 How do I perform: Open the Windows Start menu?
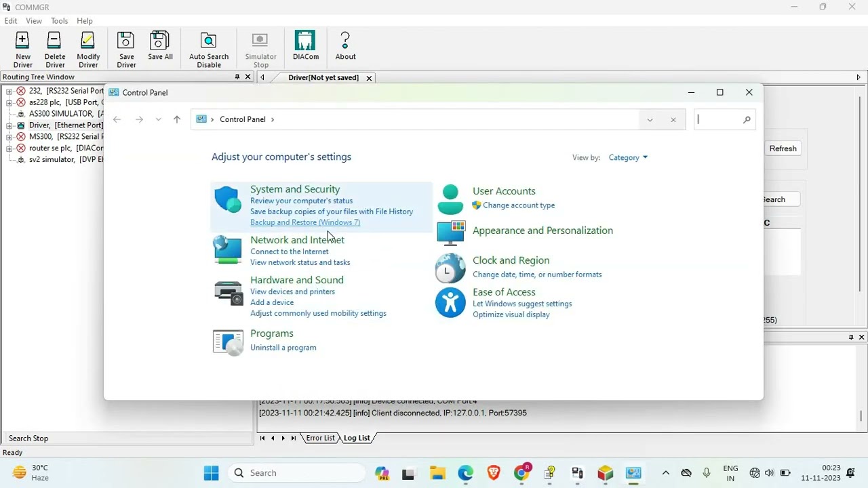(x=212, y=473)
